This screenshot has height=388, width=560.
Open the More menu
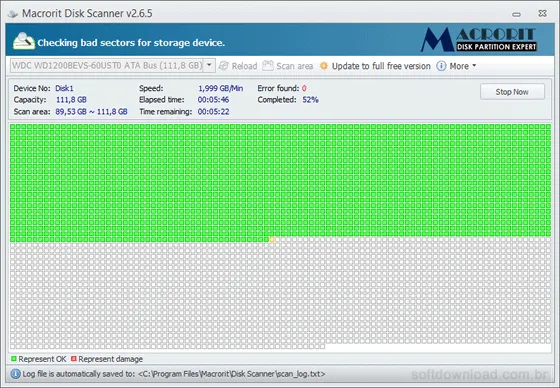[x=459, y=66]
